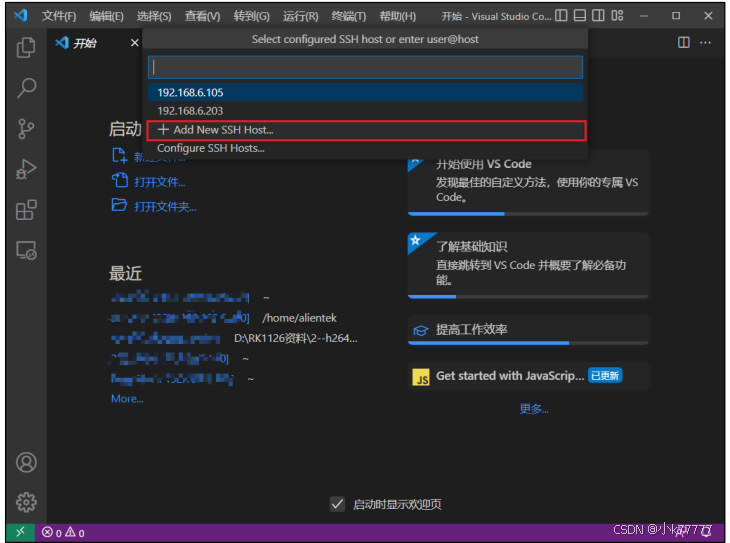Open the Extensions view
Screen dimensions: 730x543
(26, 210)
